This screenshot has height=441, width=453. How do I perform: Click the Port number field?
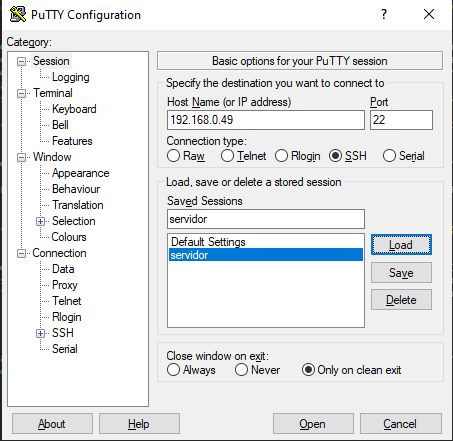pyautogui.click(x=401, y=120)
